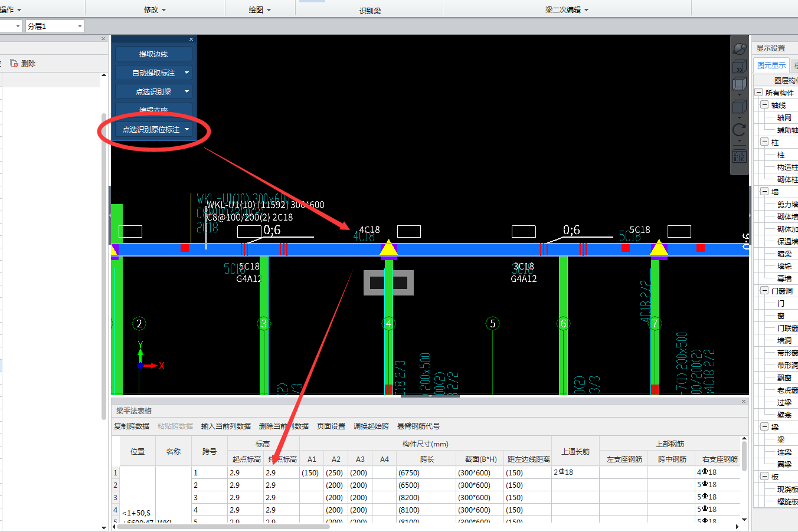The image size is (798, 532).
Task: Open the wireframe cube dropdown arrow
Action: [739, 94]
